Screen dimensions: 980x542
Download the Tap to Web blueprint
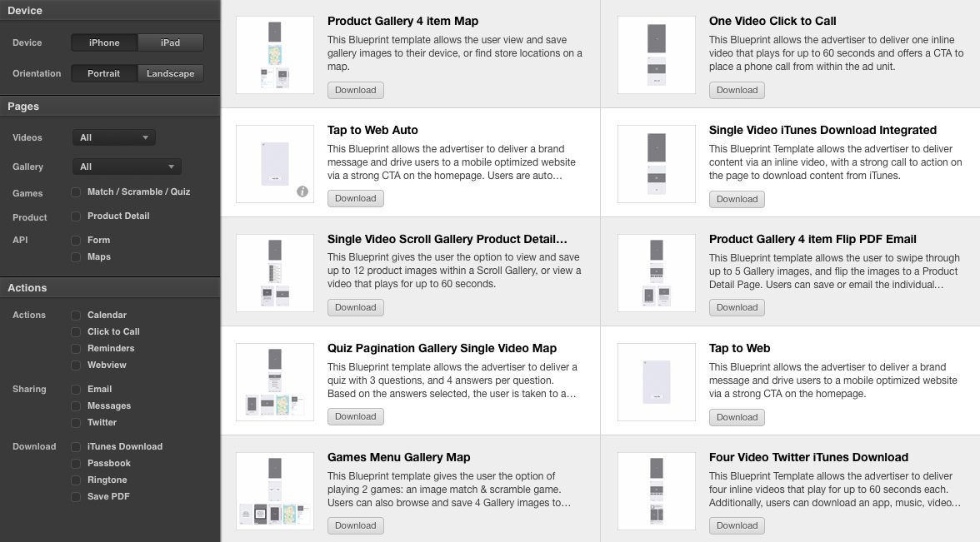(737, 417)
